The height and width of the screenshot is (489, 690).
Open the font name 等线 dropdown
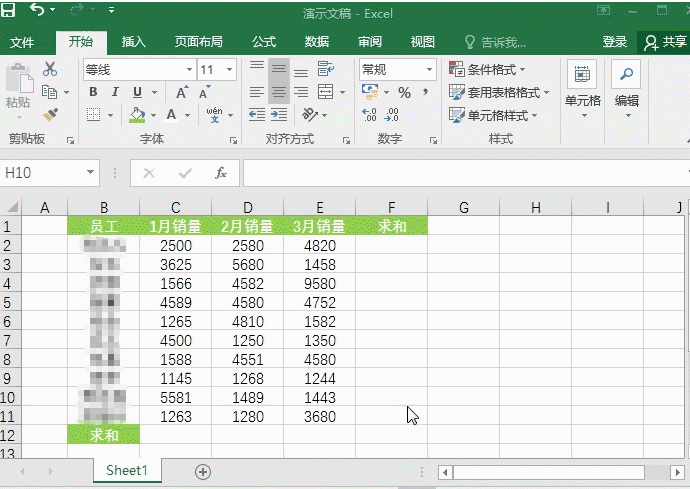(189, 70)
